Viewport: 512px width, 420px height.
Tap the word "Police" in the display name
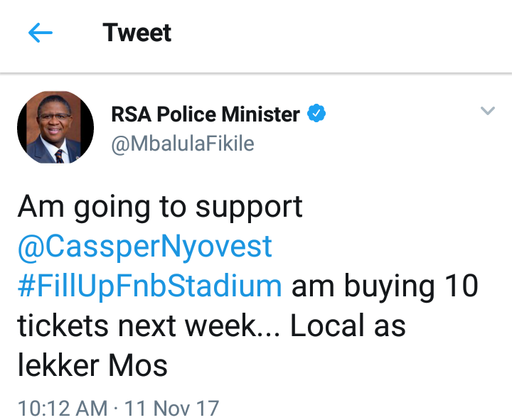tap(186, 114)
